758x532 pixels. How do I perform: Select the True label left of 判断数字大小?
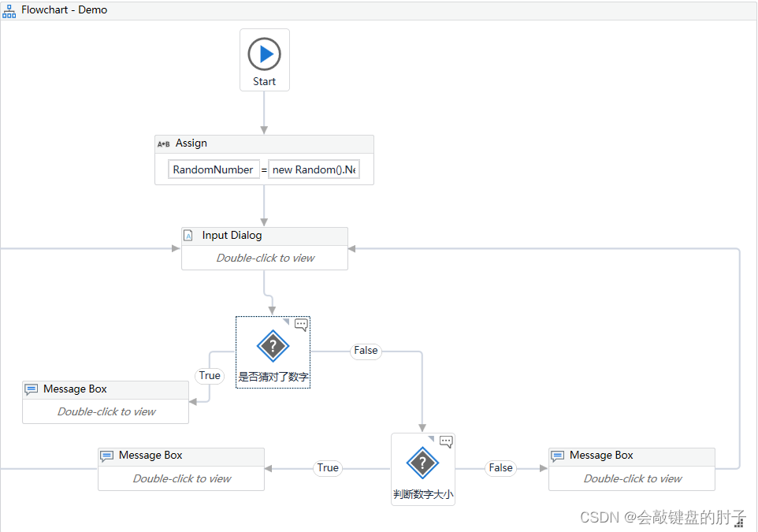click(328, 468)
